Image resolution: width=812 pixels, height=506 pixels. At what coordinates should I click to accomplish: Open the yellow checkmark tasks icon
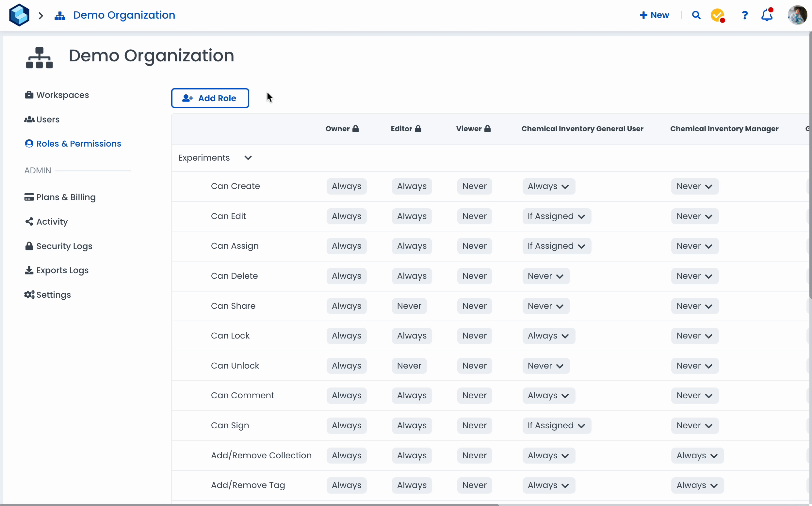pos(717,15)
